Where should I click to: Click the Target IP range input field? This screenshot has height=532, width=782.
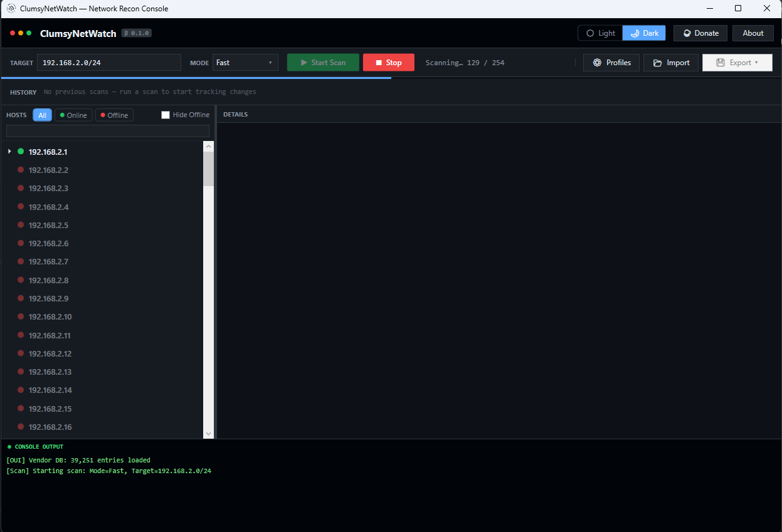(x=109, y=63)
